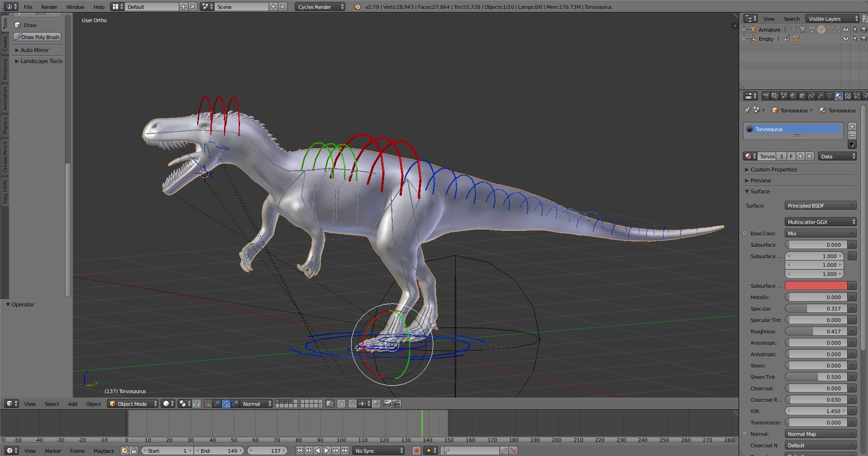868x456 pixels.
Task: Open the Render menu
Action: 49,7
